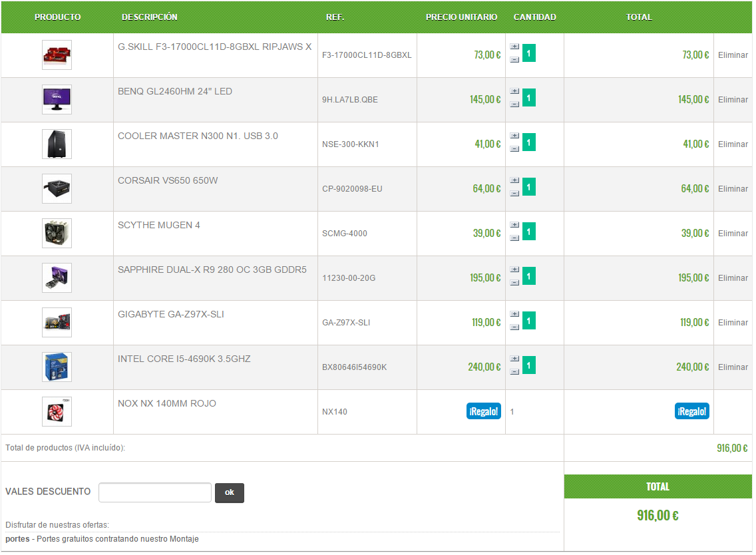Screen dimensions: 756x555
Task: Increase quantity of BENQ GL2460HM monitor
Action: (514, 91)
